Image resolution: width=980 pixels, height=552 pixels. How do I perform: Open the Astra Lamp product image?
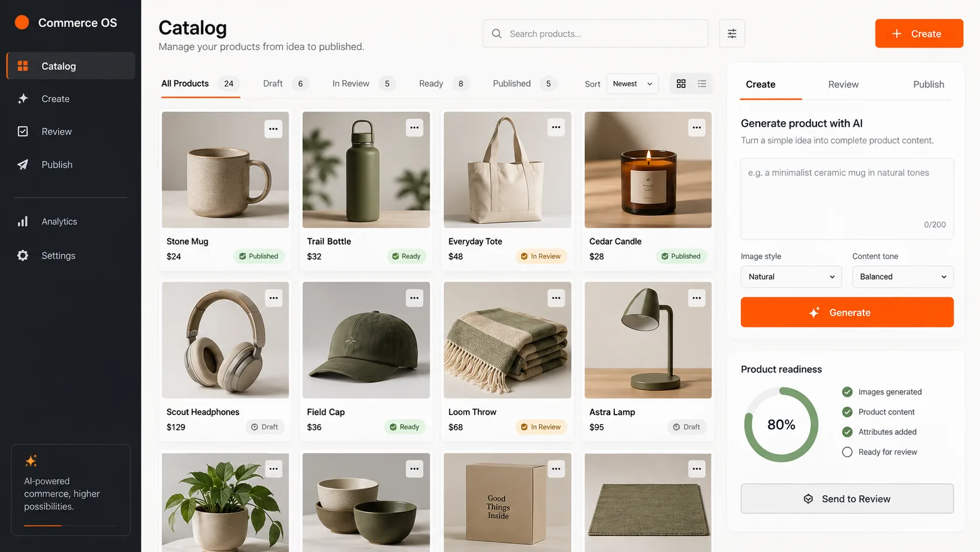click(x=648, y=340)
